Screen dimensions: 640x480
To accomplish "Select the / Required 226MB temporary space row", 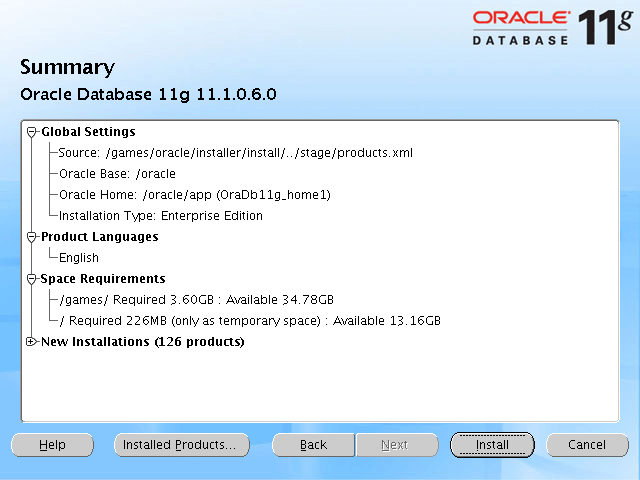I will pyautogui.click(x=250, y=321).
